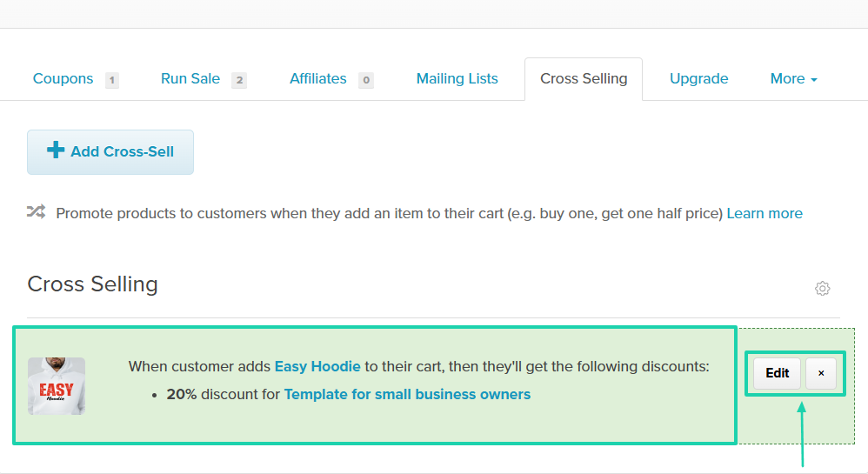Click the Affiliates count badge 0
868x474 pixels.
[x=366, y=80]
